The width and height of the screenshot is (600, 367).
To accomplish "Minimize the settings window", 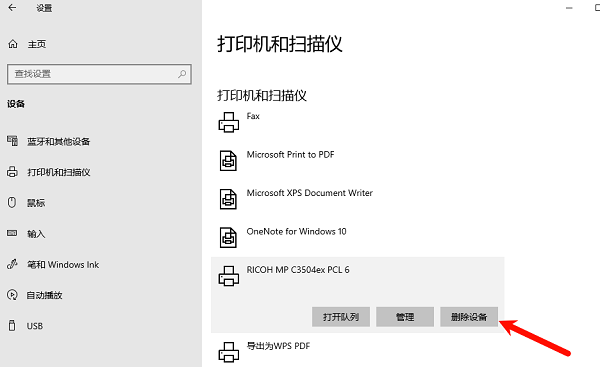I will point(569,8).
